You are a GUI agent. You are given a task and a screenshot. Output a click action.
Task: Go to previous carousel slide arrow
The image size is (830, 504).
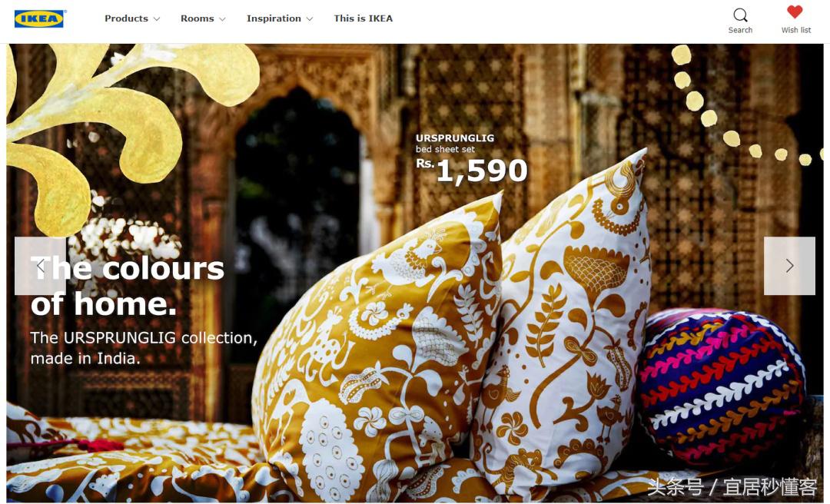click(40, 266)
